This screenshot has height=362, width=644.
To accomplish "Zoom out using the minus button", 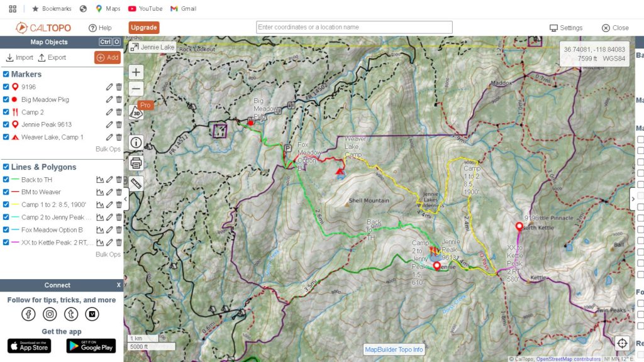I will coord(136,89).
